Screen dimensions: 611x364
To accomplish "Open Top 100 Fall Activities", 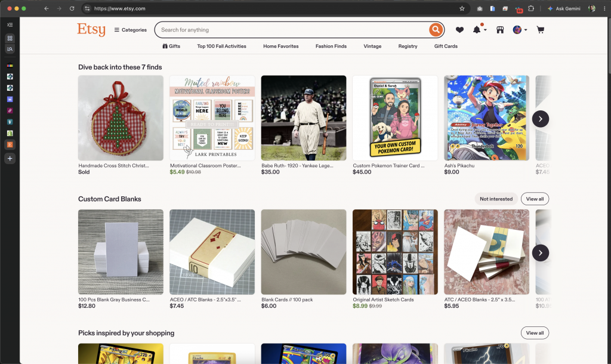I will tap(221, 46).
